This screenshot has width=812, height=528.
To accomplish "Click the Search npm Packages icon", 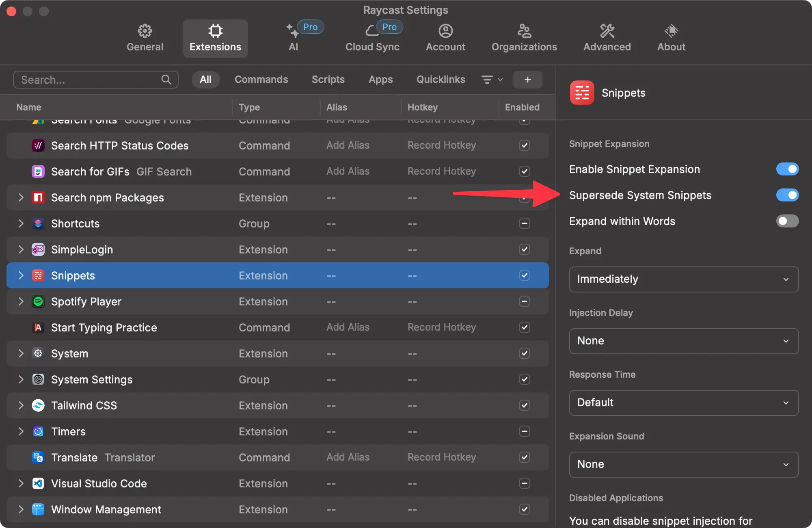I will (x=38, y=197).
